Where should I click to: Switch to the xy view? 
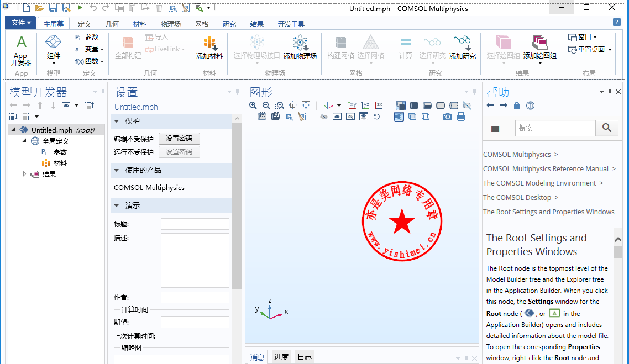(352, 105)
